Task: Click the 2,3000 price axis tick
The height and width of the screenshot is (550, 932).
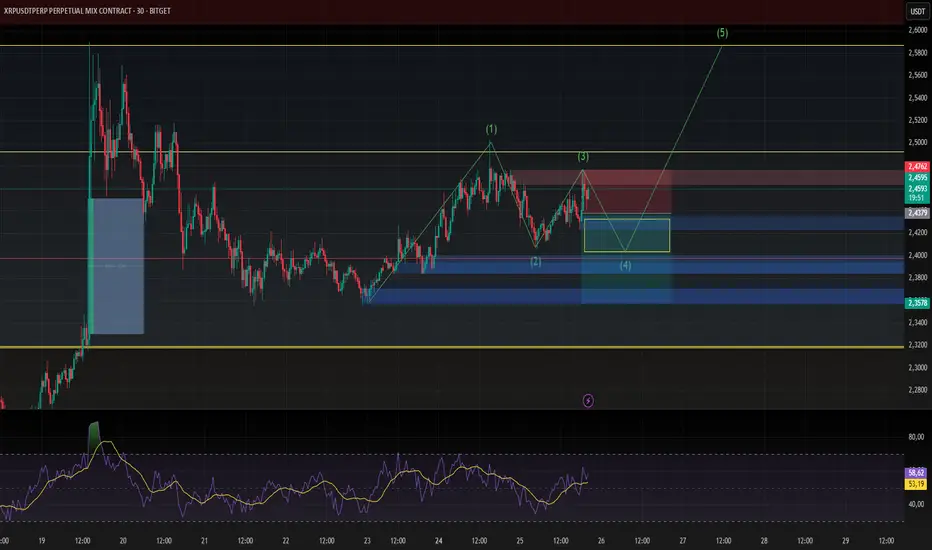Action: [918, 367]
